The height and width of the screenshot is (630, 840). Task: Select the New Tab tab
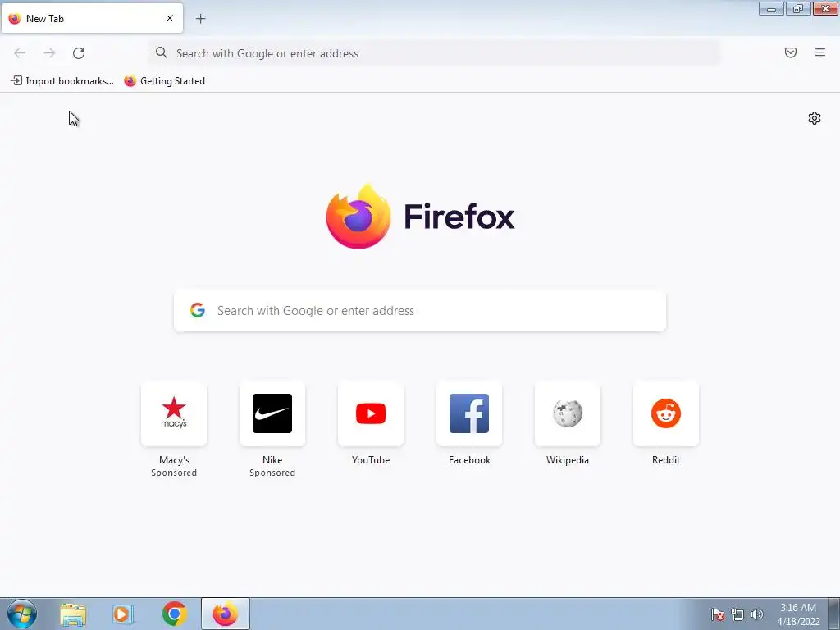coord(92,18)
